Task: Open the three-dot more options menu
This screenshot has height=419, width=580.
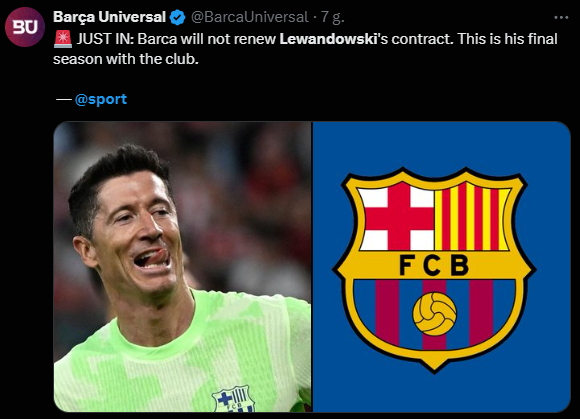Action: click(x=561, y=17)
